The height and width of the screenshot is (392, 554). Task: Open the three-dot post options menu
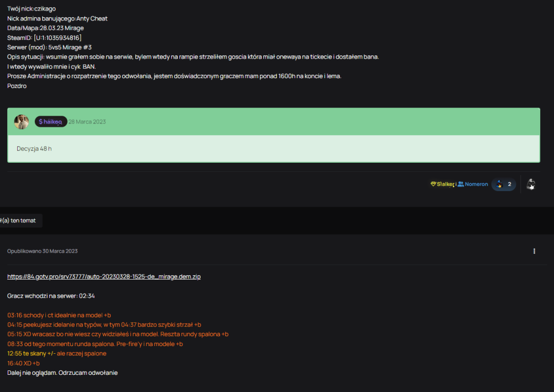click(534, 251)
